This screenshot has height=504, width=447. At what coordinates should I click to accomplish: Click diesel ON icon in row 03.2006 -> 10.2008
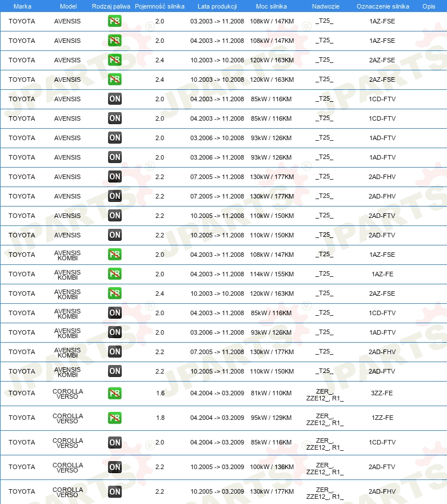coord(115,137)
